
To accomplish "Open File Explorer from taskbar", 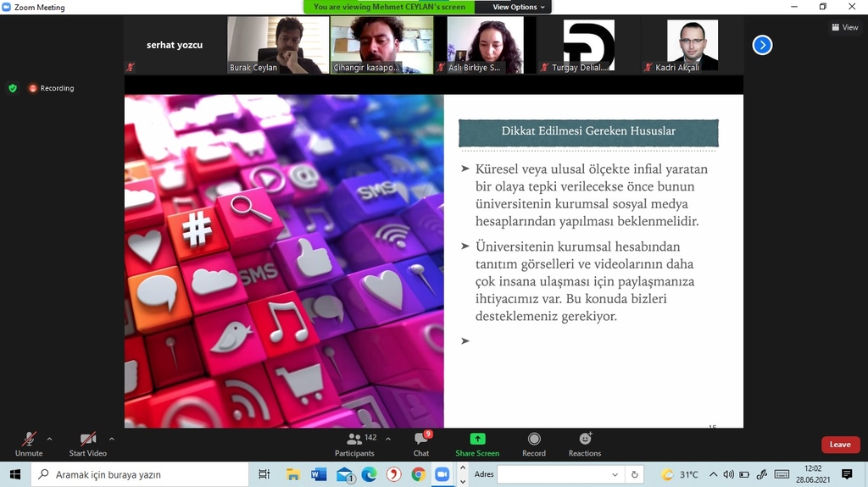I will tap(292, 474).
